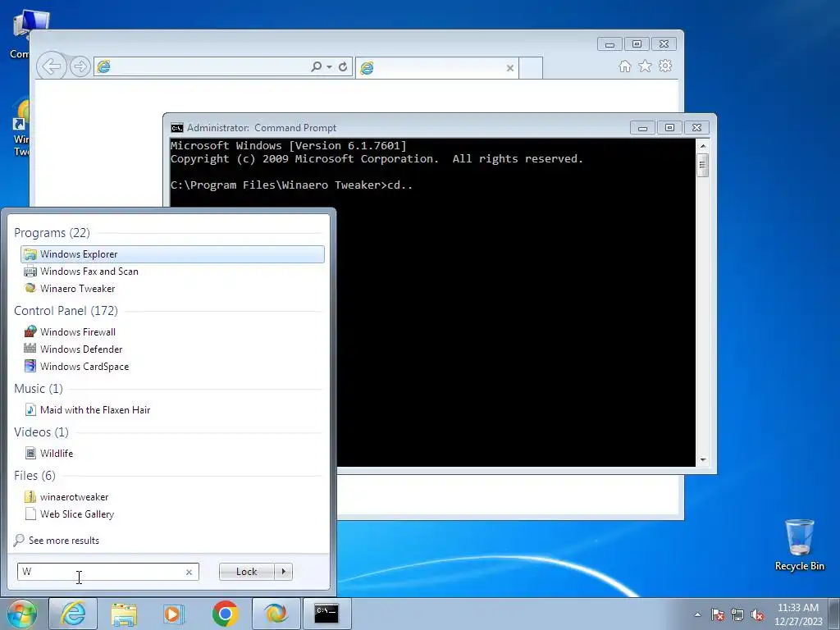Image resolution: width=840 pixels, height=630 pixels.
Task: Show hidden tray icons arrow
Action: click(697, 614)
